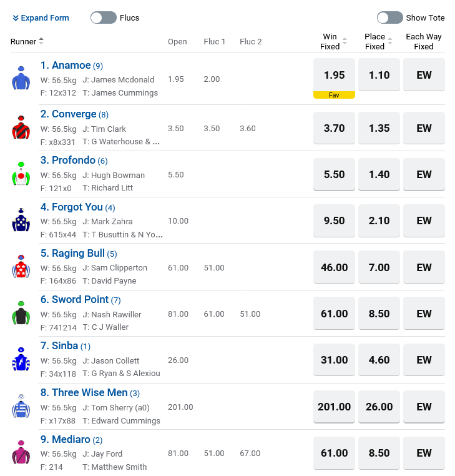Click Sinba's blue lightning jockey silk
Viewport: 455px width, 476px height.
coord(21,360)
